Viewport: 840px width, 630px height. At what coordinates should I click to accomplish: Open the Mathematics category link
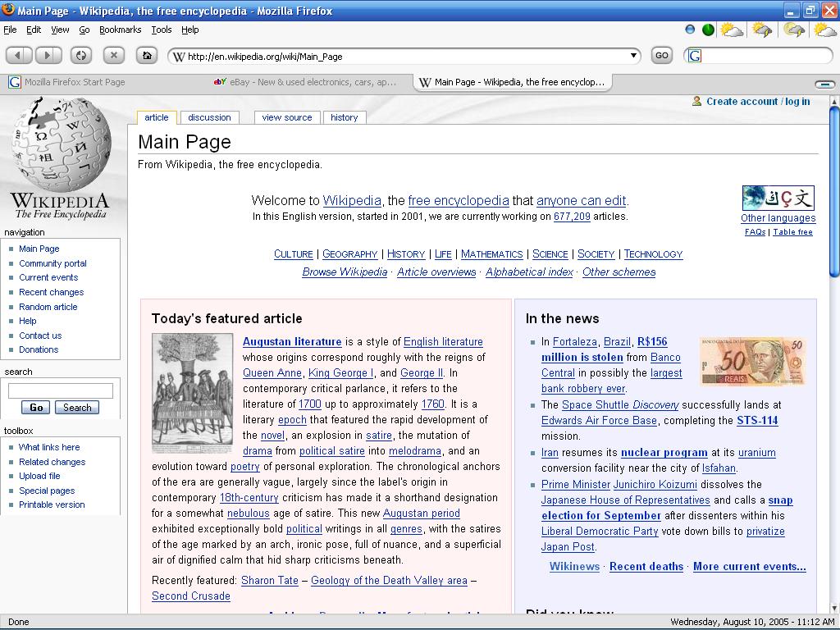click(x=492, y=254)
